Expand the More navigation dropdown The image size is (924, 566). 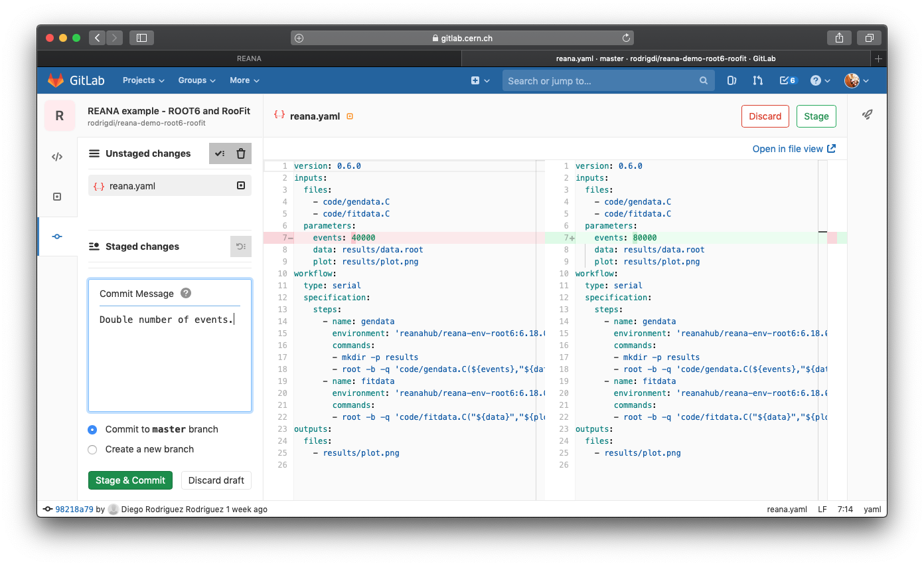(x=244, y=80)
